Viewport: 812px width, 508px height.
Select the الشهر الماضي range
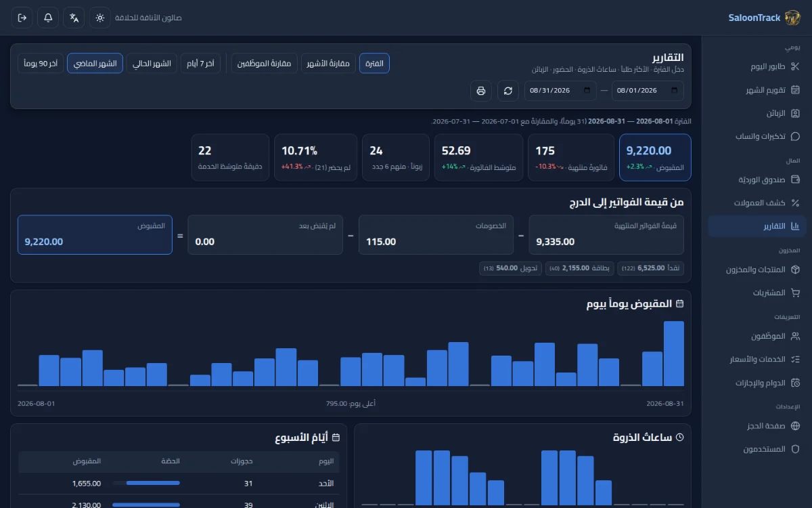click(x=95, y=64)
